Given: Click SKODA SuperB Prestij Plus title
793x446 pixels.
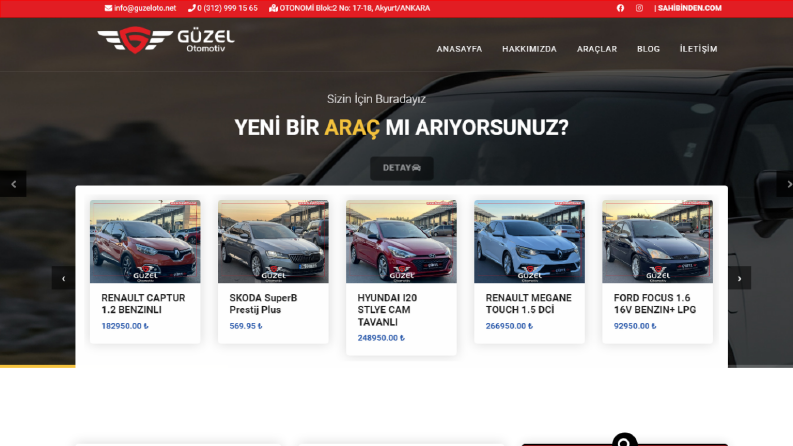Looking at the screenshot, I should [x=263, y=304].
